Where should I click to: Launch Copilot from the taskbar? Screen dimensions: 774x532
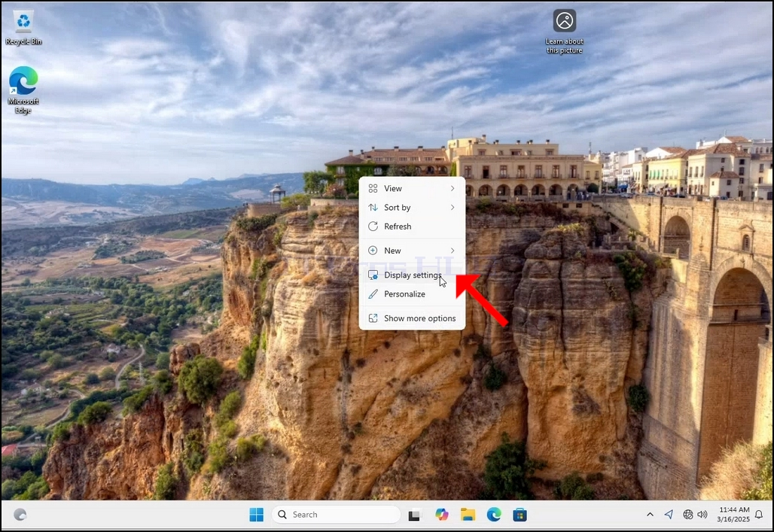(x=442, y=515)
